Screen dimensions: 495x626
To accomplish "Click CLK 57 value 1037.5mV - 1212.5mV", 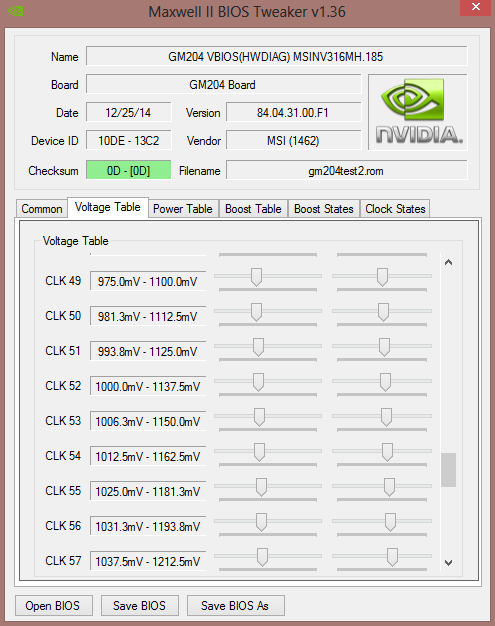I will click(148, 562).
